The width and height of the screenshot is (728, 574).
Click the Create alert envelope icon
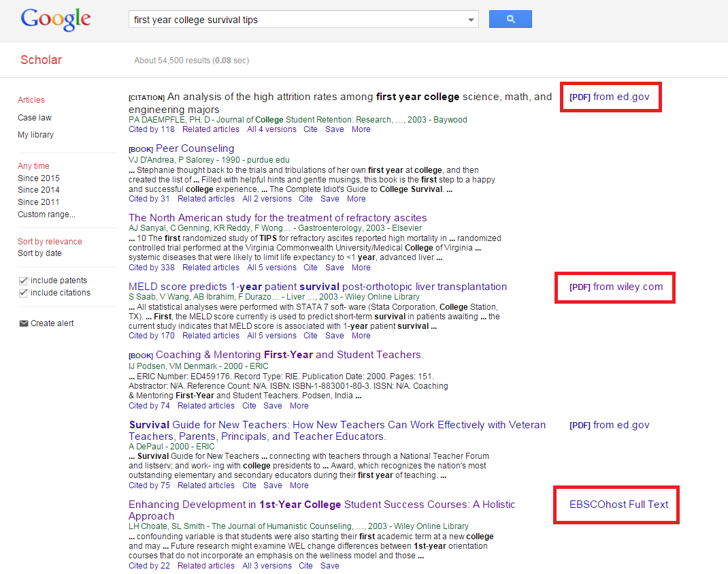(x=23, y=323)
